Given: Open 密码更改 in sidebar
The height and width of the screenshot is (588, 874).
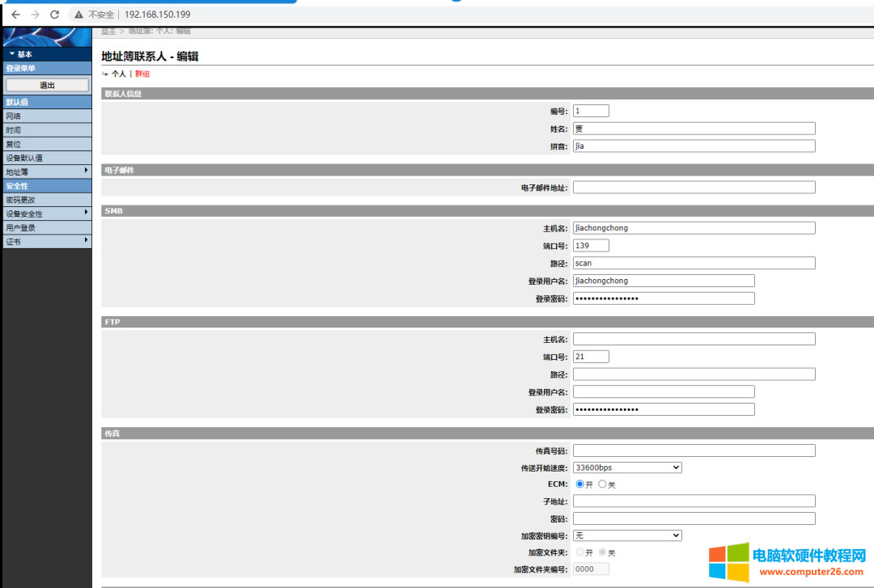Looking at the screenshot, I should 46,200.
